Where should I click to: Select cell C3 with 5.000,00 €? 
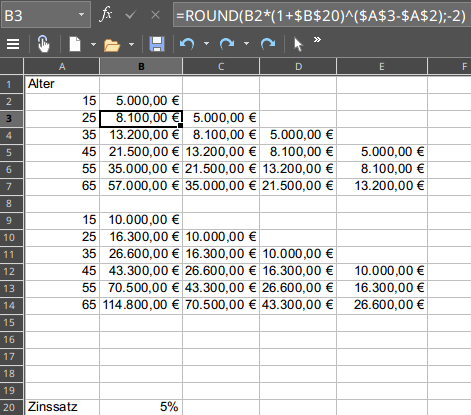[x=221, y=118]
